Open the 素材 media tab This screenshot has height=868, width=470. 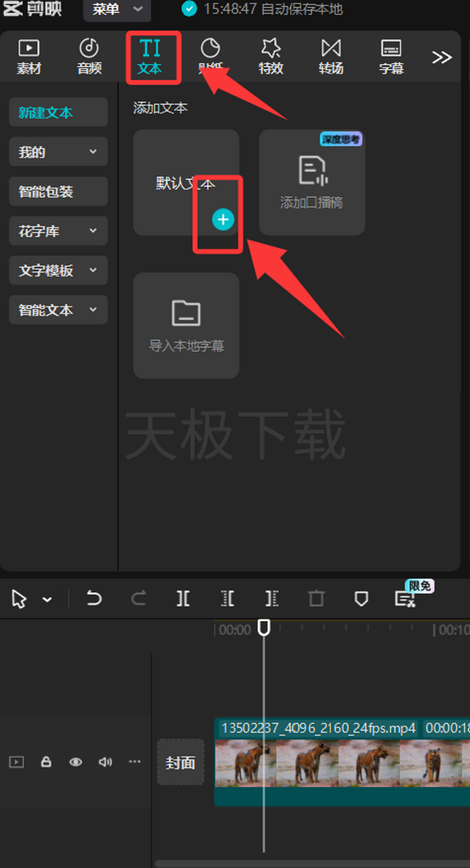29,56
